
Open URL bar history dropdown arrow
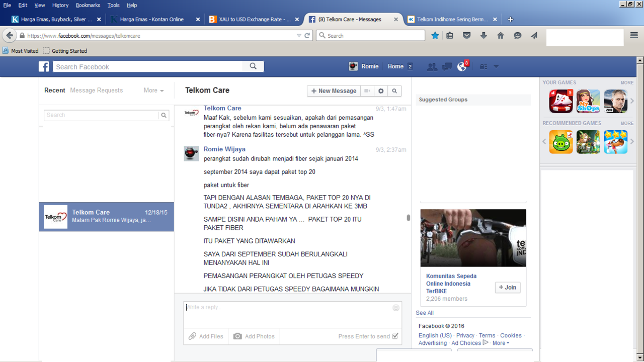[299, 36]
